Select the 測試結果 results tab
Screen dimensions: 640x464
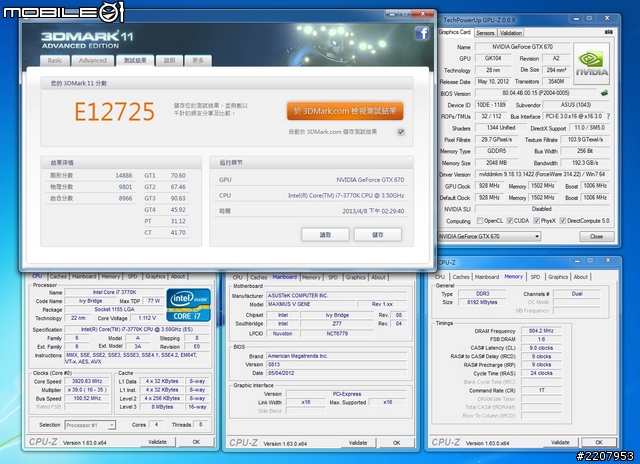click(135, 60)
